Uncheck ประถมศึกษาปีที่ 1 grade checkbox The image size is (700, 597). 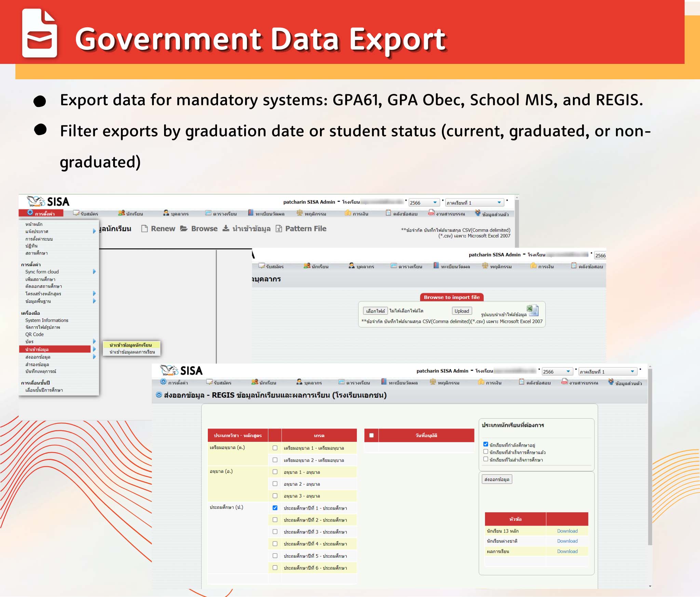point(274,508)
